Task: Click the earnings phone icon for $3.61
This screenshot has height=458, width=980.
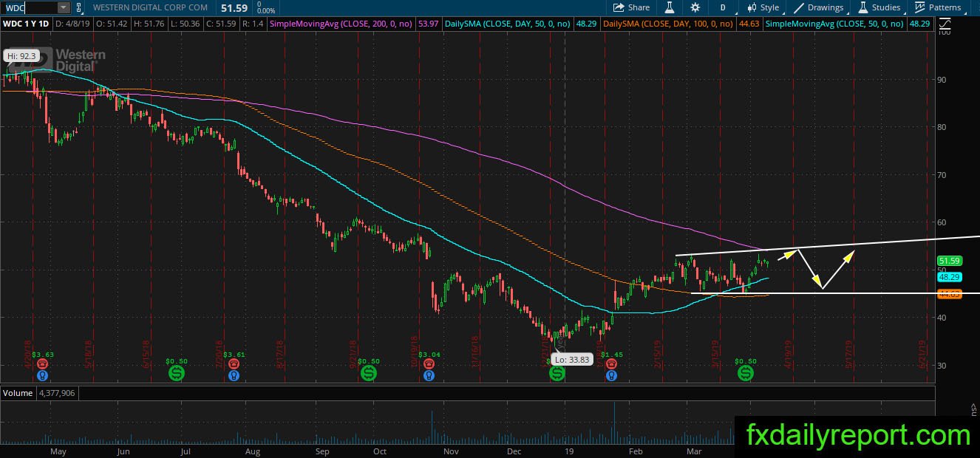Action: [234, 363]
